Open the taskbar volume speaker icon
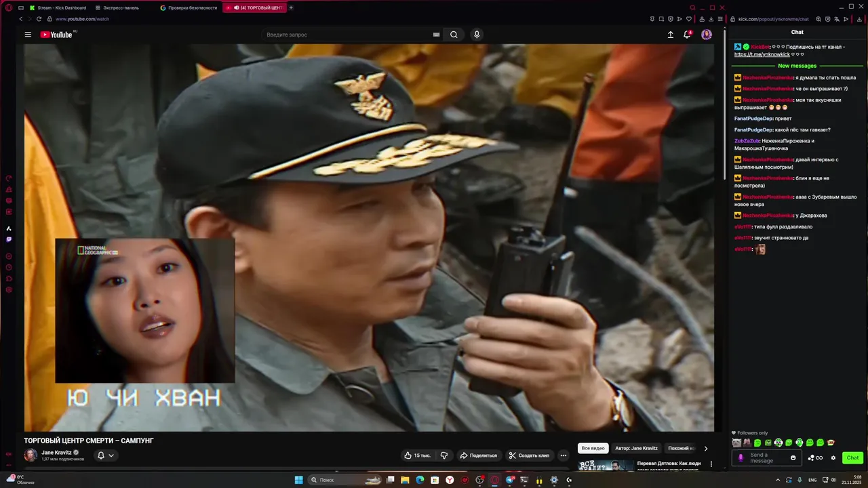Viewport: 868px width, 488px height. pos(833,480)
